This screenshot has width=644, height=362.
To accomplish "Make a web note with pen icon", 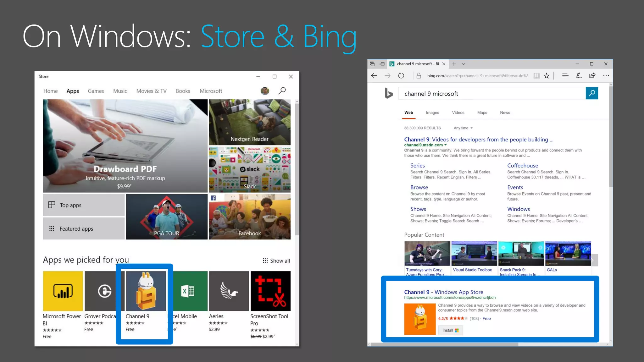I will coord(579,75).
